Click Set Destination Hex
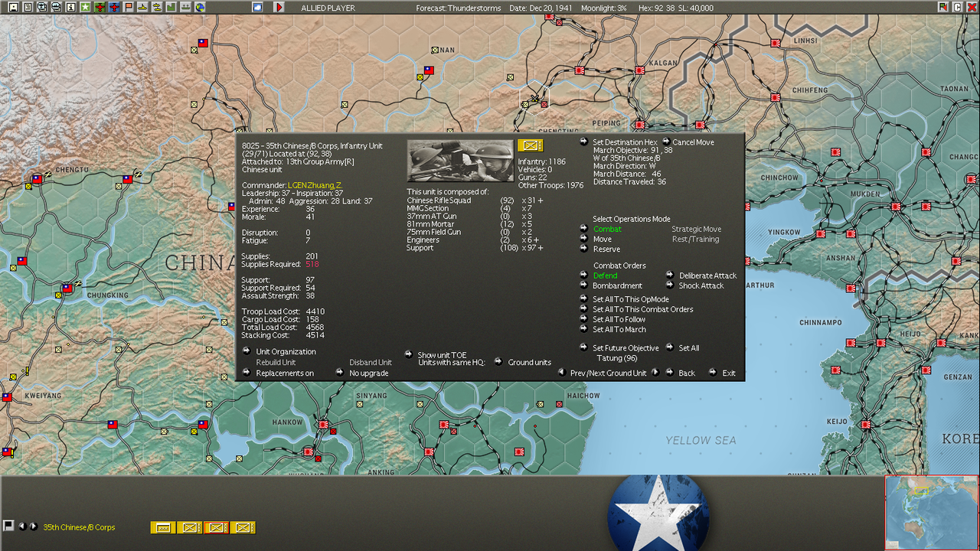This screenshot has height=551, width=980. point(625,142)
